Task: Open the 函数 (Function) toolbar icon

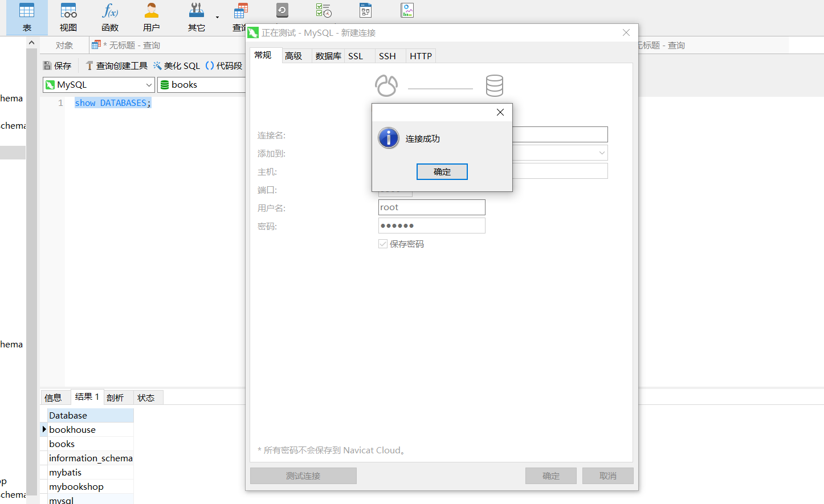Action: pyautogui.click(x=110, y=17)
